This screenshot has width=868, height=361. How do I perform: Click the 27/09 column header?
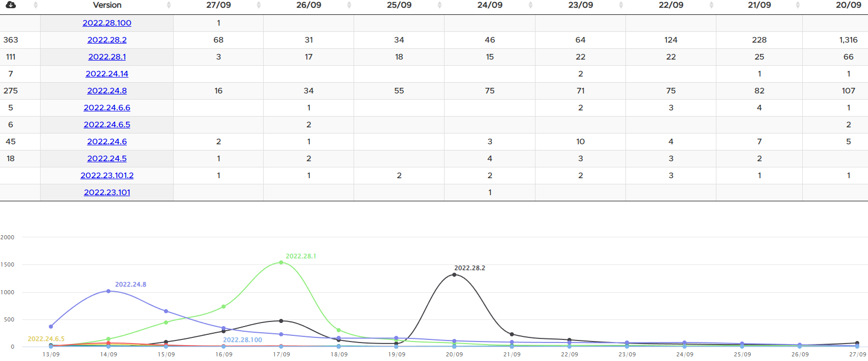218,5
